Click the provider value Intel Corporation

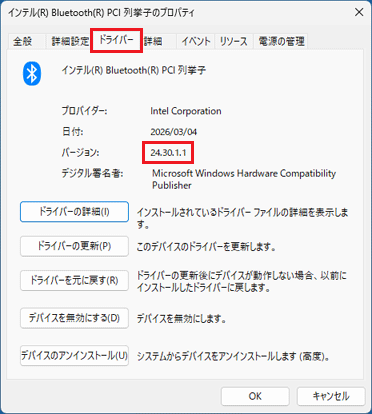(186, 111)
